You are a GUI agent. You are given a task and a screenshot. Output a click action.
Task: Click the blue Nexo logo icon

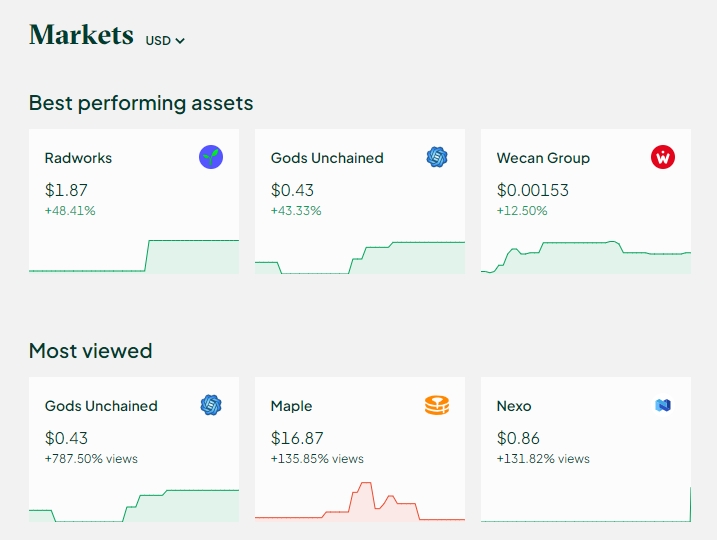click(662, 405)
